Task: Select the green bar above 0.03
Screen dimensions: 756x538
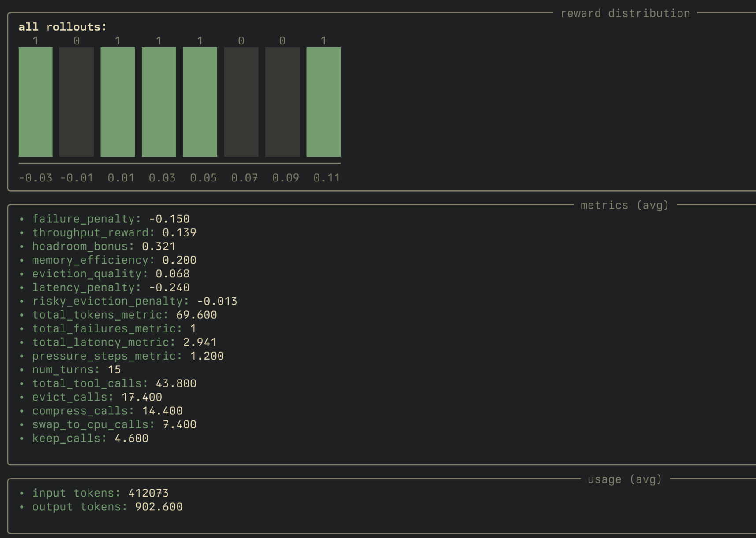Action: (159, 102)
